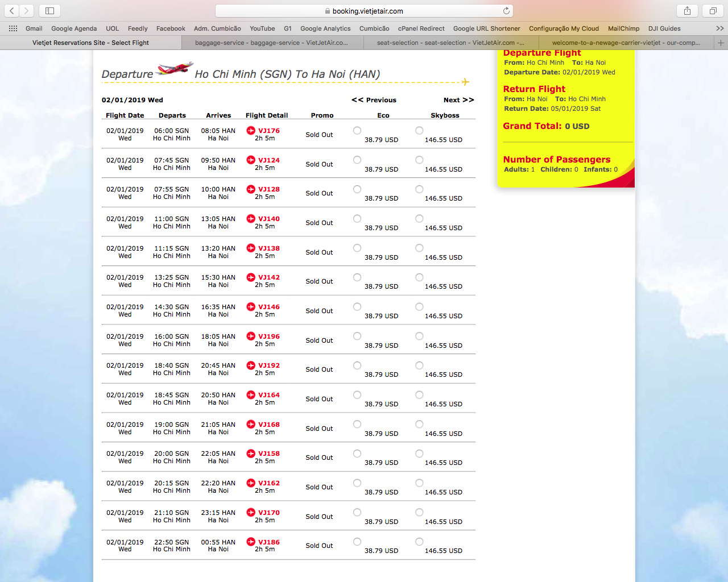Select Eco fare for the 06:00 VJ176 flight
The width and height of the screenshot is (728, 582).
357,131
